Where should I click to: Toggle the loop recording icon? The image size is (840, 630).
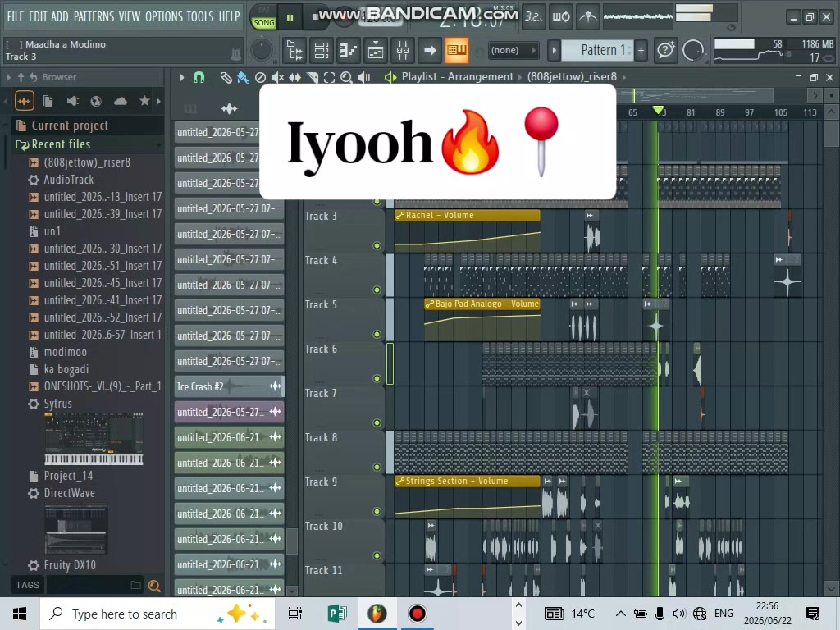561,16
